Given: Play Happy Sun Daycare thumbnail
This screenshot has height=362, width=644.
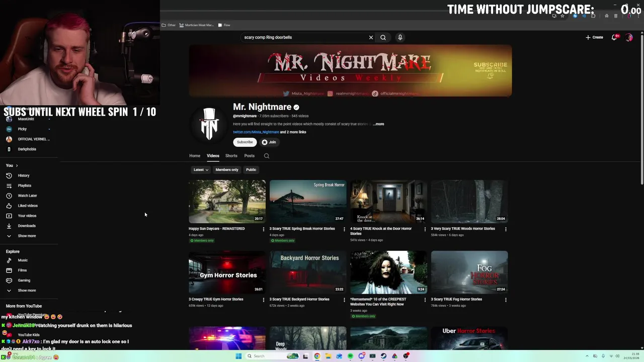Looking at the screenshot, I should [227, 201].
